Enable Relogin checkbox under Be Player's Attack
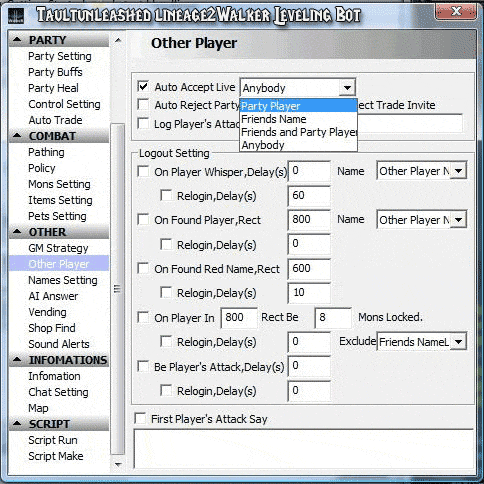 pyautogui.click(x=166, y=390)
